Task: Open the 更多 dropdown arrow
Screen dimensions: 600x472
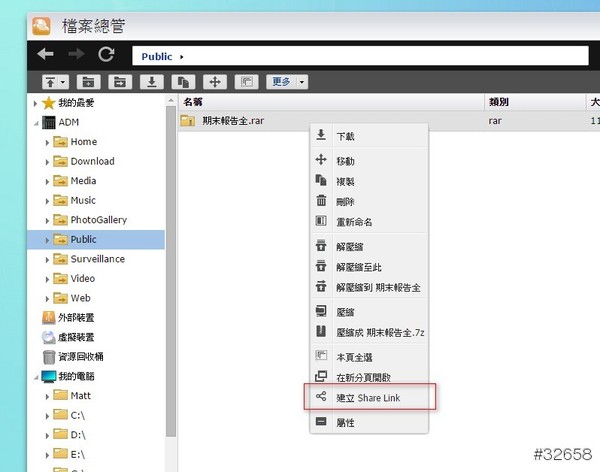Action: pyautogui.click(x=302, y=82)
